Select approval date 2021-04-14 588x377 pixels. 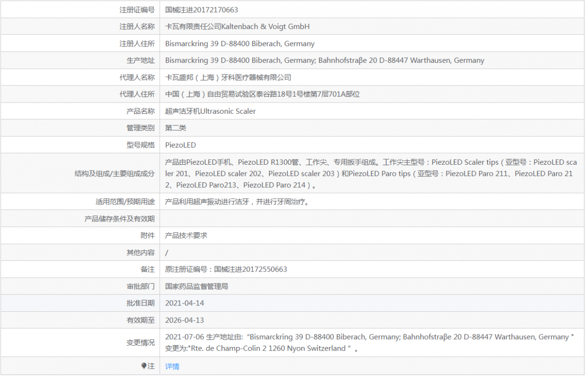(x=185, y=303)
